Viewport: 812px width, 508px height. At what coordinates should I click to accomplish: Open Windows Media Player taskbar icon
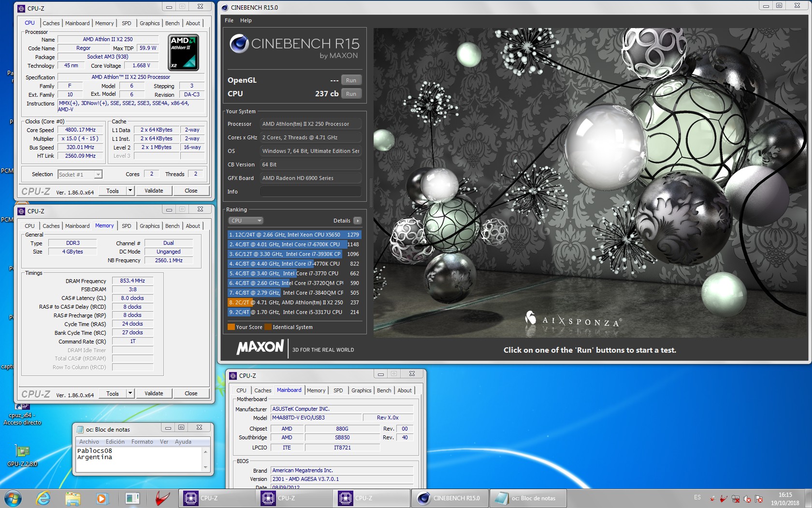tap(101, 498)
